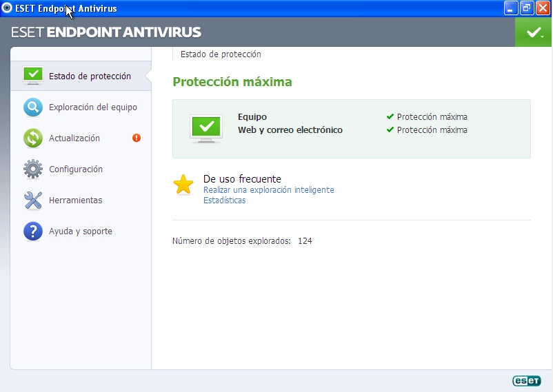Viewport: 553px width, 392px height.
Task: Click the Estado de protección monitor icon
Action: pyautogui.click(x=33, y=76)
